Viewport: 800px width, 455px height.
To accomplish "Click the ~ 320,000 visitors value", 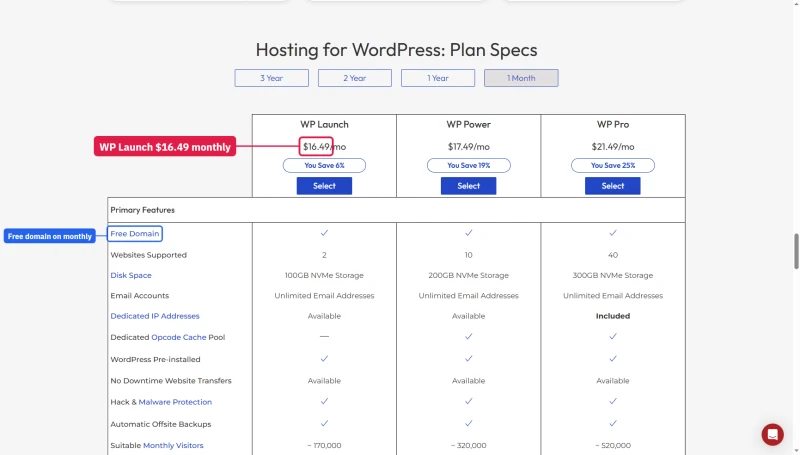I will [468, 445].
